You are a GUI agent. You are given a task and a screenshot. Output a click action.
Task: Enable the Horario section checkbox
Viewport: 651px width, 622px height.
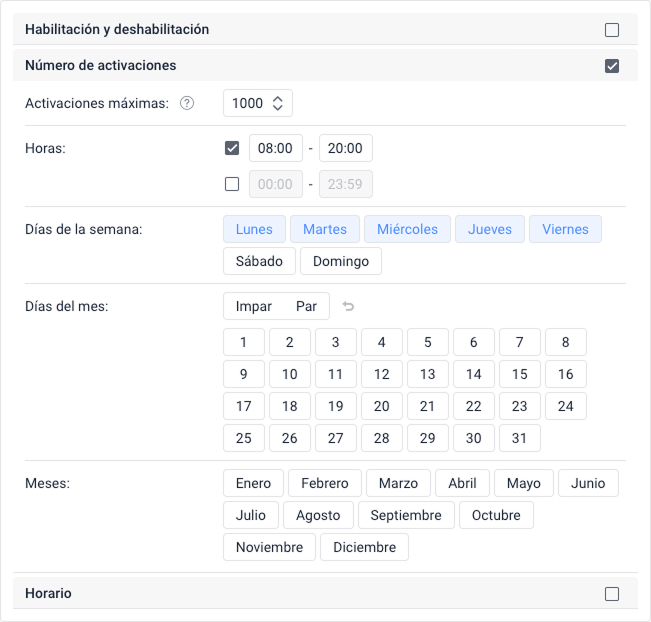(x=612, y=594)
